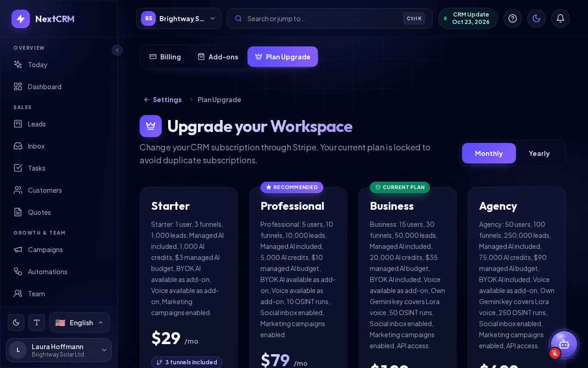Click the crown icon beside Upgrade heading
The width and height of the screenshot is (588, 368).
tap(151, 126)
